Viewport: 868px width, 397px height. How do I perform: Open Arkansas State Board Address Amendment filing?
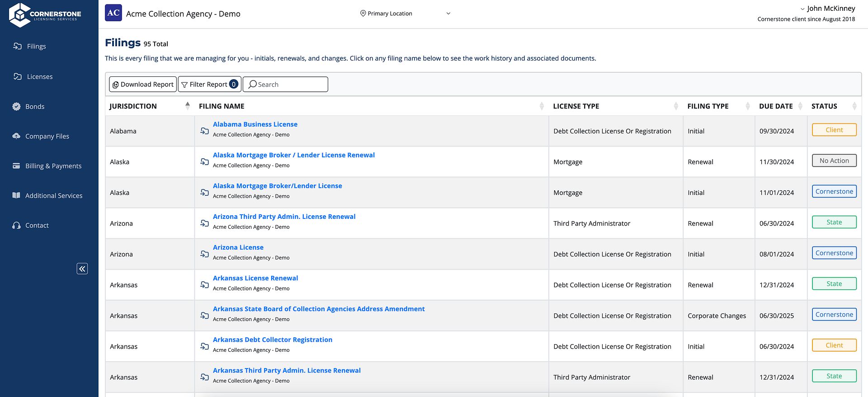pos(319,309)
